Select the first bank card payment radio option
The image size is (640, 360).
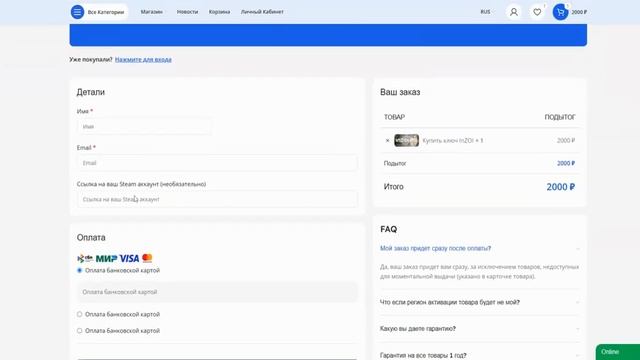click(x=80, y=270)
